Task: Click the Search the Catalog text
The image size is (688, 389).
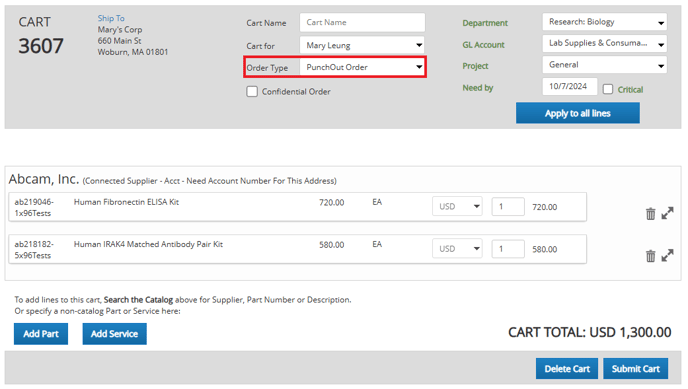Action: coord(138,300)
